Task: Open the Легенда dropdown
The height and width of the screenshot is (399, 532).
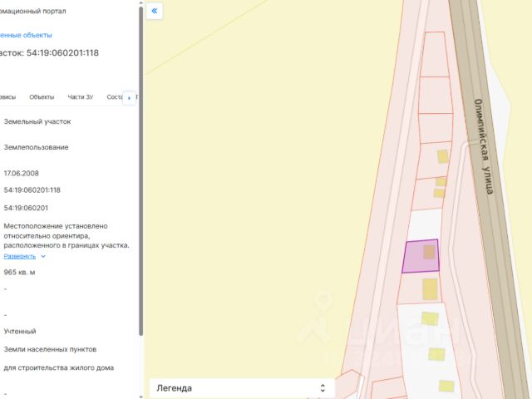Action: click(242, 388)
